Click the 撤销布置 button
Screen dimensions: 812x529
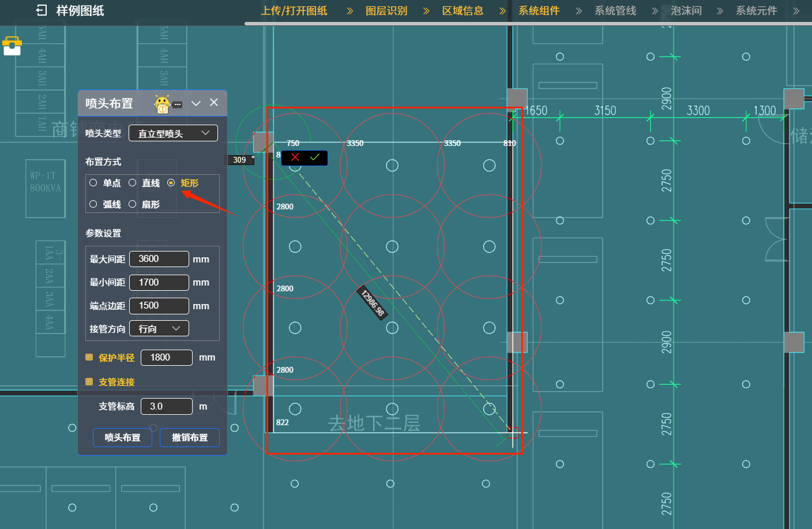190,437
